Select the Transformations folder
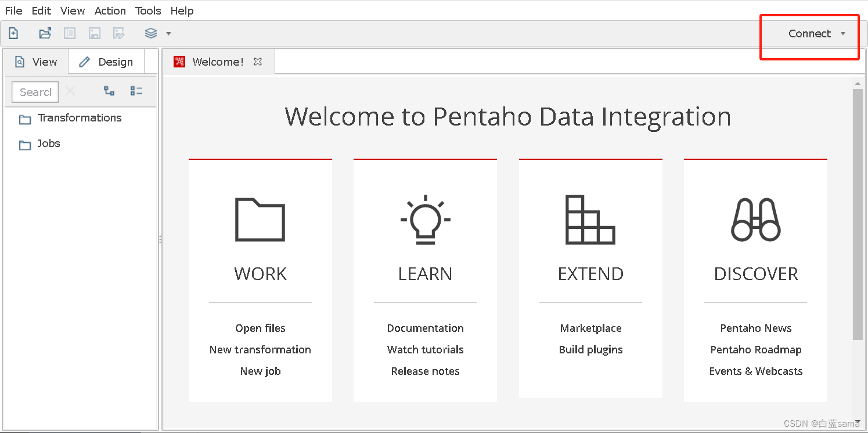Screen dimensions: 868x433 80,118
